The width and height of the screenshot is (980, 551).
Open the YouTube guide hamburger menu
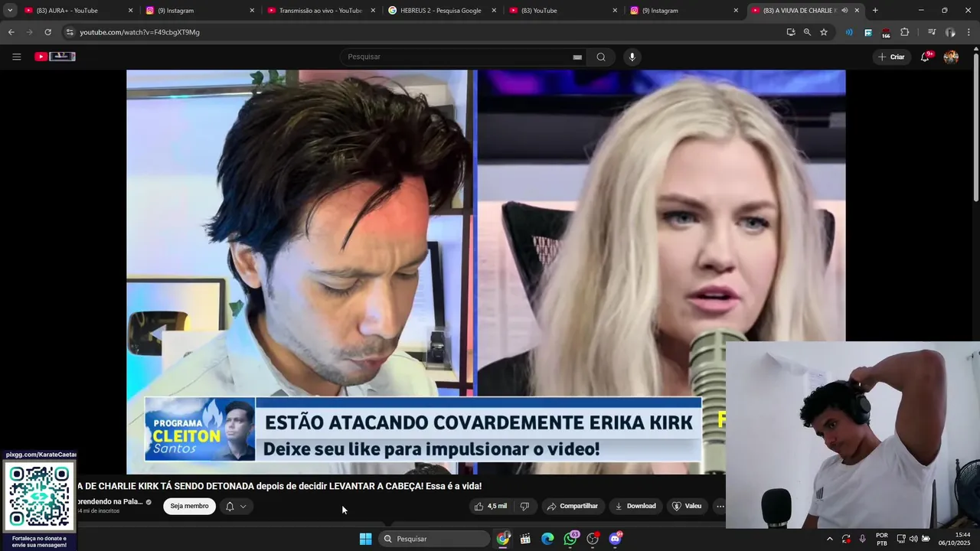tap(16, 57)
